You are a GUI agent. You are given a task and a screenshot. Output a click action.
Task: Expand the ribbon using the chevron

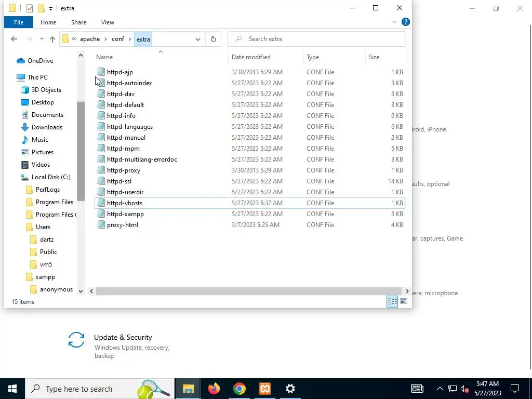(x=394, y=22)
